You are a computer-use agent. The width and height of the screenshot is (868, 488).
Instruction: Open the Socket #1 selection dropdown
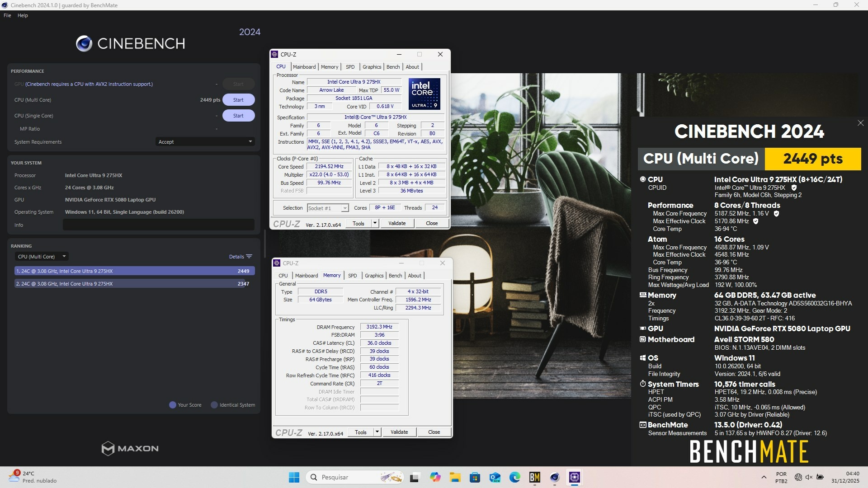[328, 208]
